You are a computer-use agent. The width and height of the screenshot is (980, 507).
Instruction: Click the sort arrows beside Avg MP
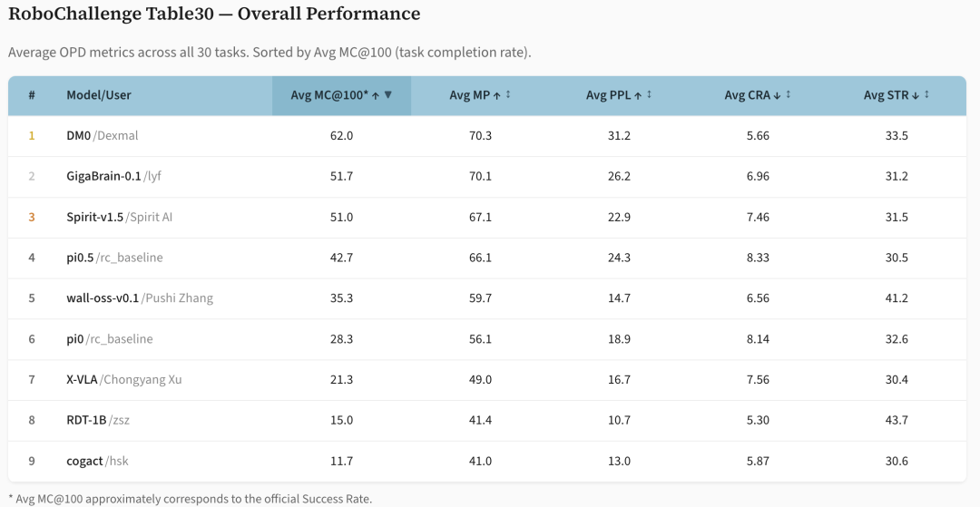(507, 95)
